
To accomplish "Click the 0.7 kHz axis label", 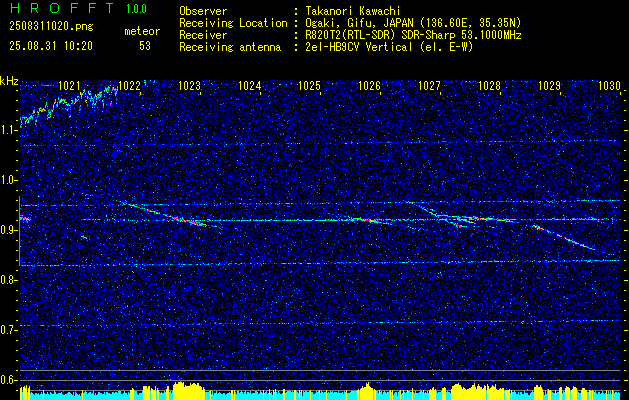I will click(x=8, y=330).
